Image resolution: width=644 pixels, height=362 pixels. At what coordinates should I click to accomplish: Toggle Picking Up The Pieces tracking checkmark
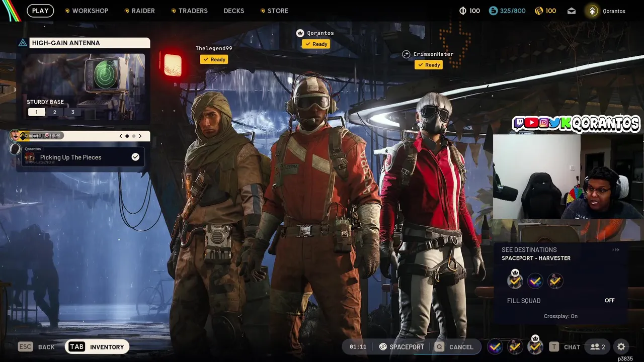(x=135, y=157)
